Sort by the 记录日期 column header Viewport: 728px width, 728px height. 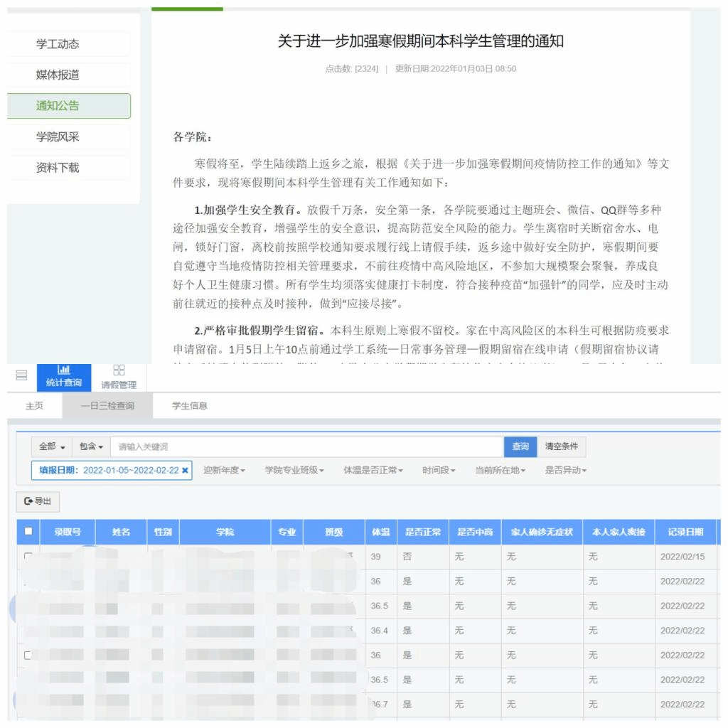pos(685,532)
